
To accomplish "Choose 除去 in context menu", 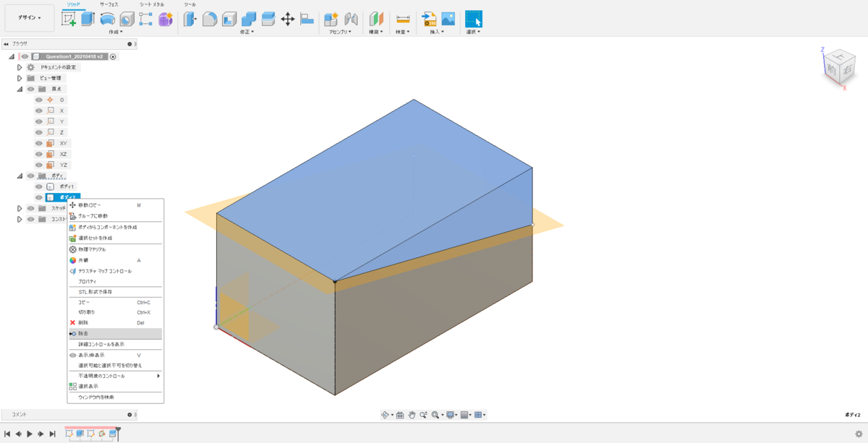I will (x=116, y=334).
